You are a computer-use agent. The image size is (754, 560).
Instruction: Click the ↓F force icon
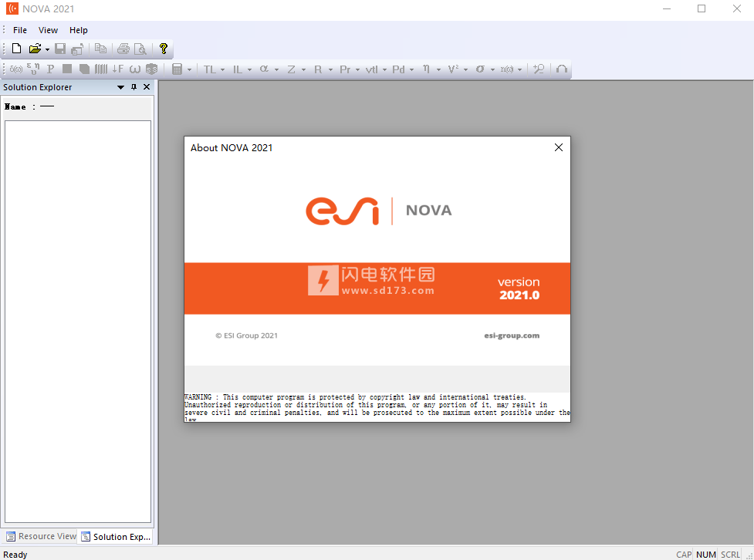(118, 69)
